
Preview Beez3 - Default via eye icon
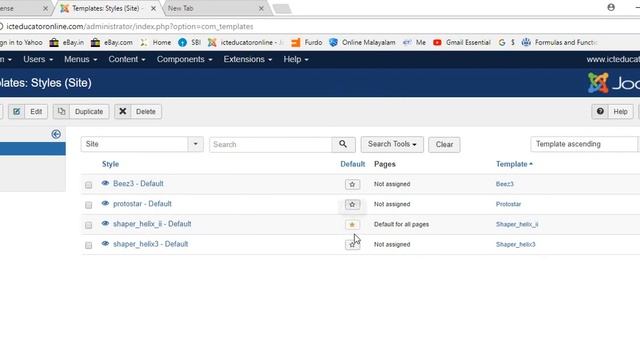pos(105,183)
